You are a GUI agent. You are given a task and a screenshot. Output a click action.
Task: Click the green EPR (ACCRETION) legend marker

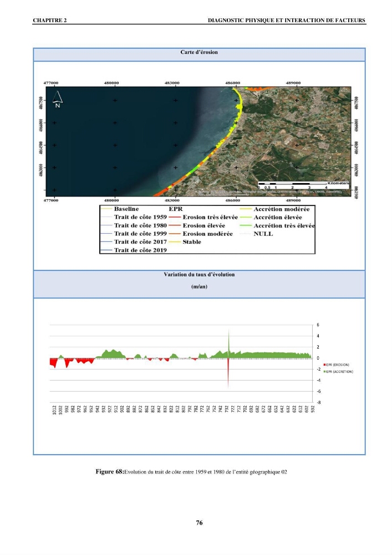[324, 372]
